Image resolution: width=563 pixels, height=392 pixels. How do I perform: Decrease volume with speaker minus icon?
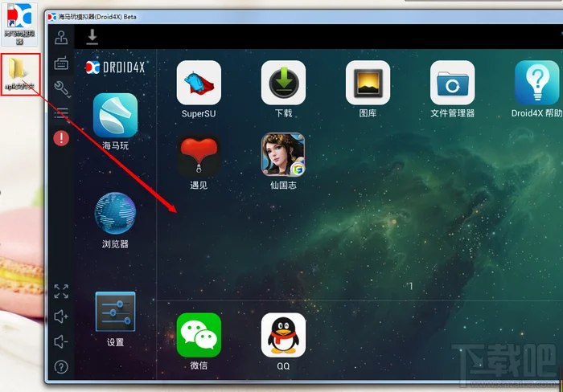(x=61, y=341)
